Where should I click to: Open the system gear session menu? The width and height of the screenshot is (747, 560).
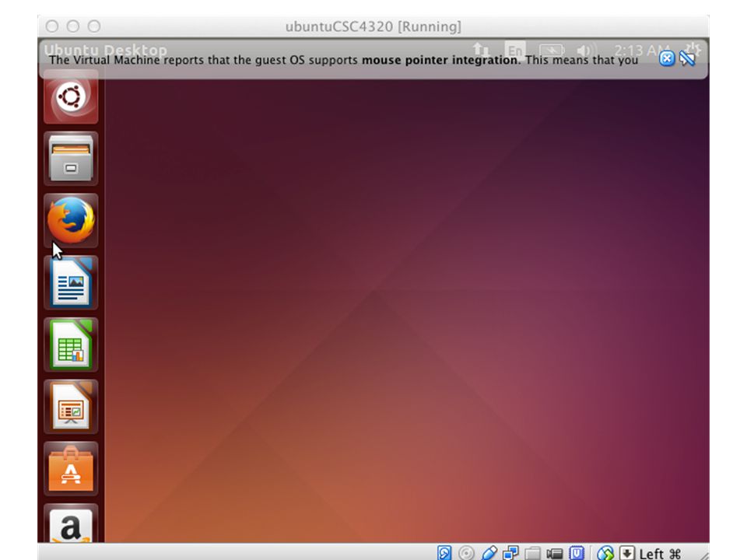(692, 48)
